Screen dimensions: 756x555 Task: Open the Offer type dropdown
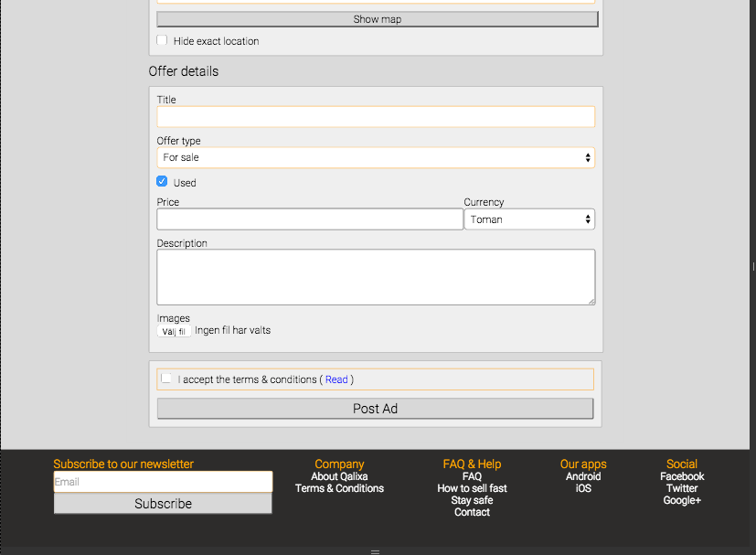[376, 158]
